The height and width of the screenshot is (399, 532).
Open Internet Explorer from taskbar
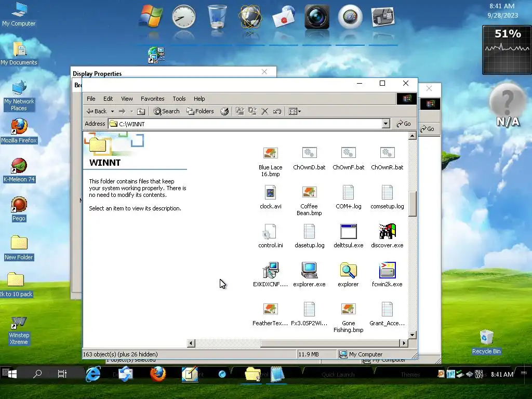(x=93, y=374)
